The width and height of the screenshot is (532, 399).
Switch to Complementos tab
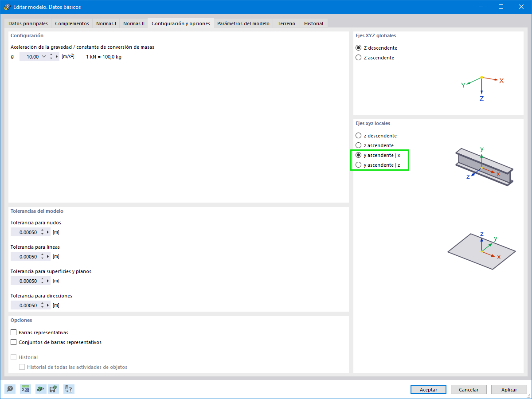point(72,23)
